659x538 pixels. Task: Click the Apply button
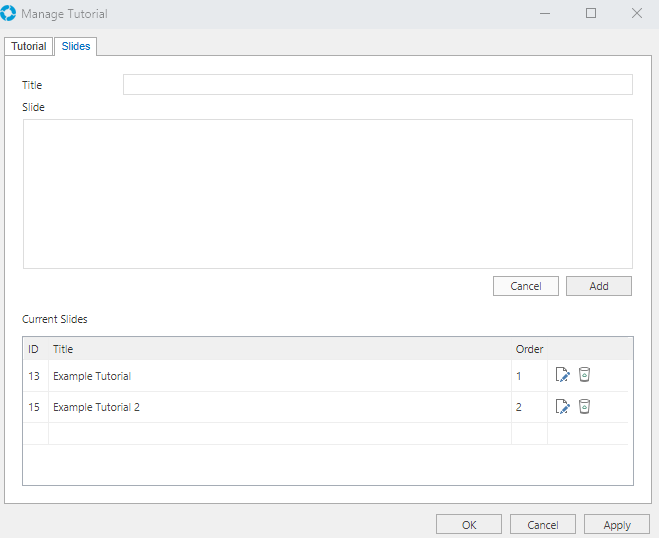[617, 525]
